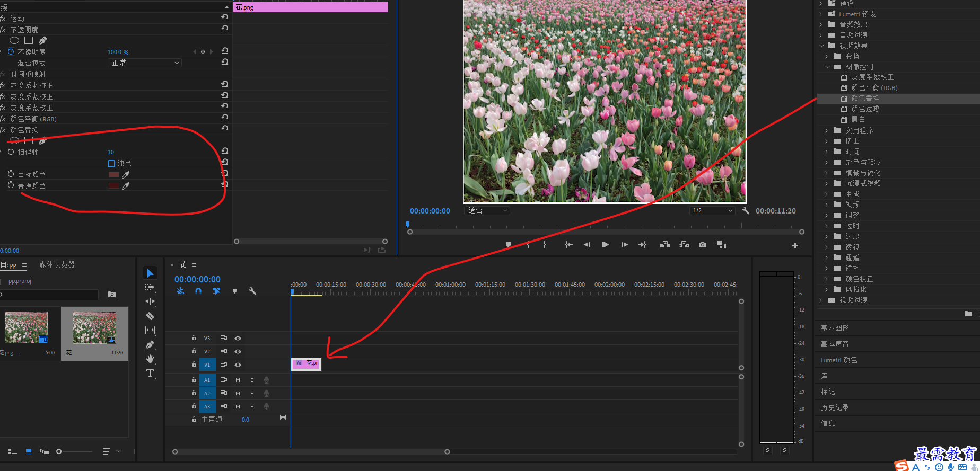
Task: Solo audio track A2
Action: [x=252, y=393]
